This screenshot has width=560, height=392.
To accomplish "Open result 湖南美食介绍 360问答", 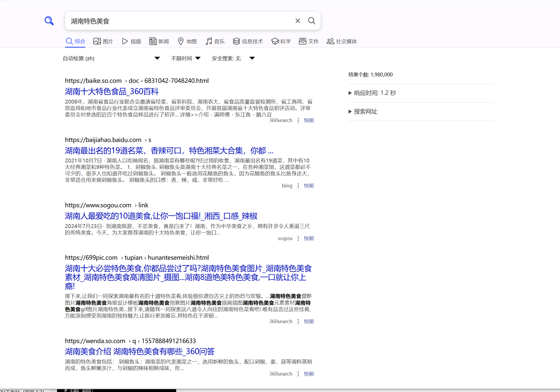I will (140, 351).
